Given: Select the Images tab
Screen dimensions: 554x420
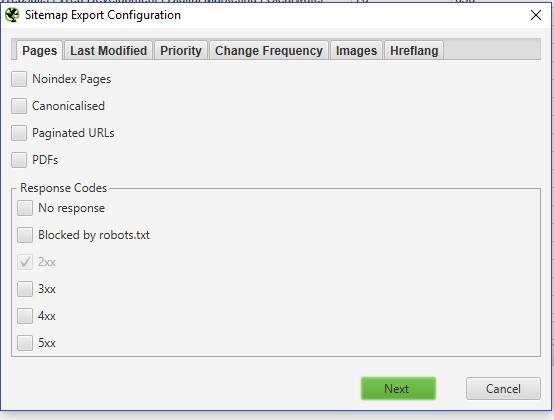Looking at the screenshot, I should (356, 51).
